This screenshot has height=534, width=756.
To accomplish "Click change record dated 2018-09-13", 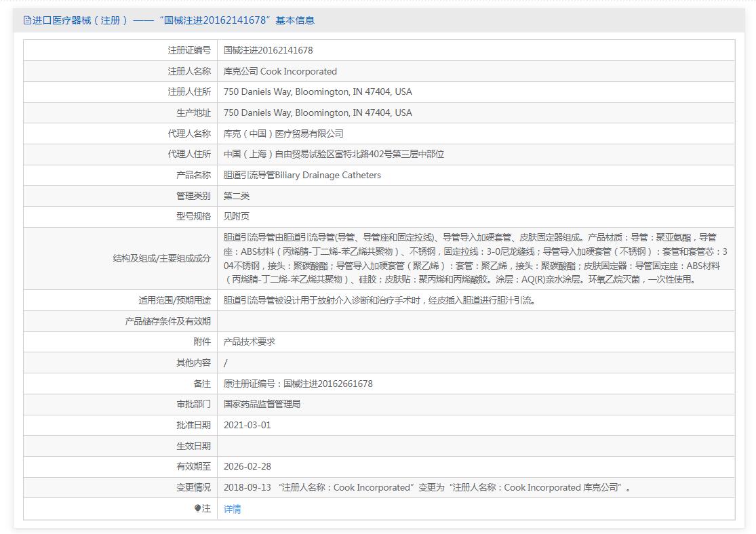I will pos(427,487).
